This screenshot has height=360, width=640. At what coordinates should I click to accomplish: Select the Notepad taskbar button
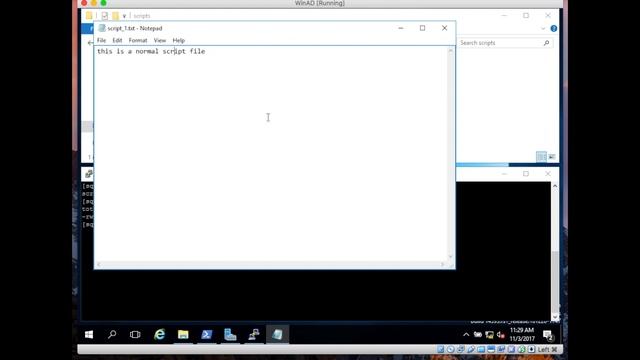278,335
